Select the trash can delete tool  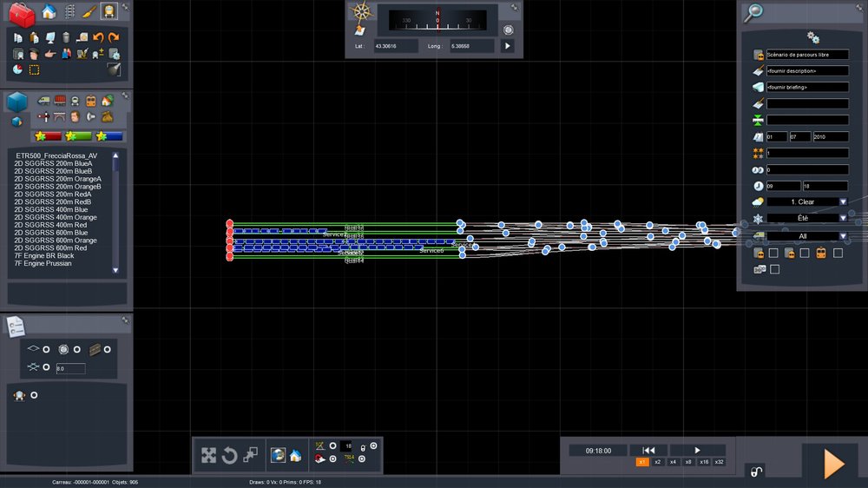coord(65,37)
